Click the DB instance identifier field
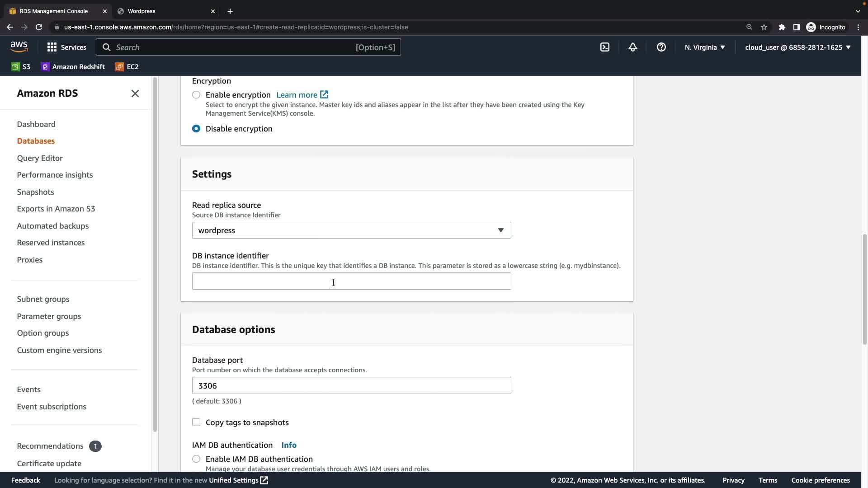The height and width of the screenshot is (488, 868). coord(351,281)
